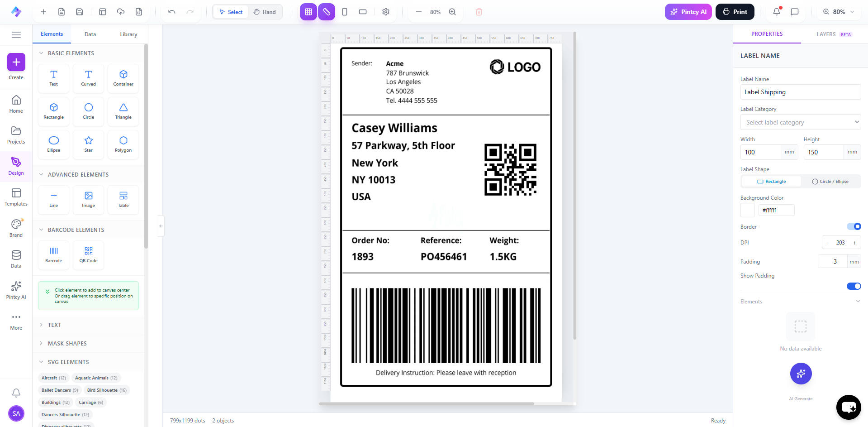Image resolution: width=868 pixels, height=427 pixels.
Task: Choose the Rectangle label shape
Action: pyautogui.click(x=772, y=182)
